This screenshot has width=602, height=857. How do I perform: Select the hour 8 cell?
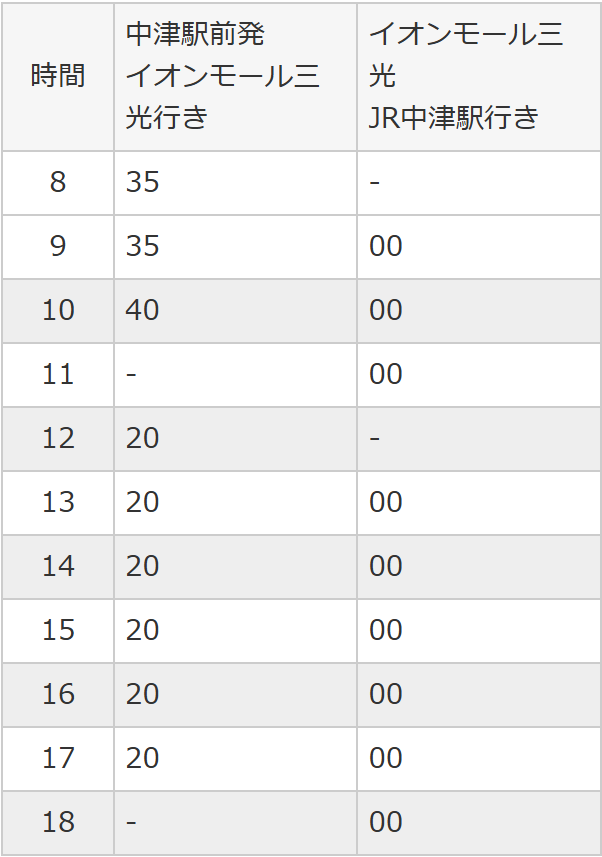tap(58, 182)
